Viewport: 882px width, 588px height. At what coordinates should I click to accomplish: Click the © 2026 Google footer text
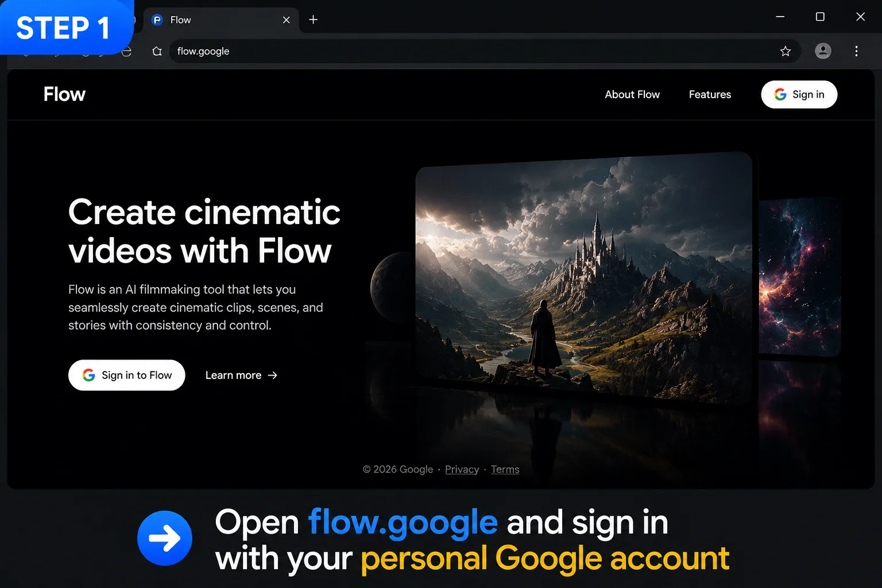coord(398,469)
